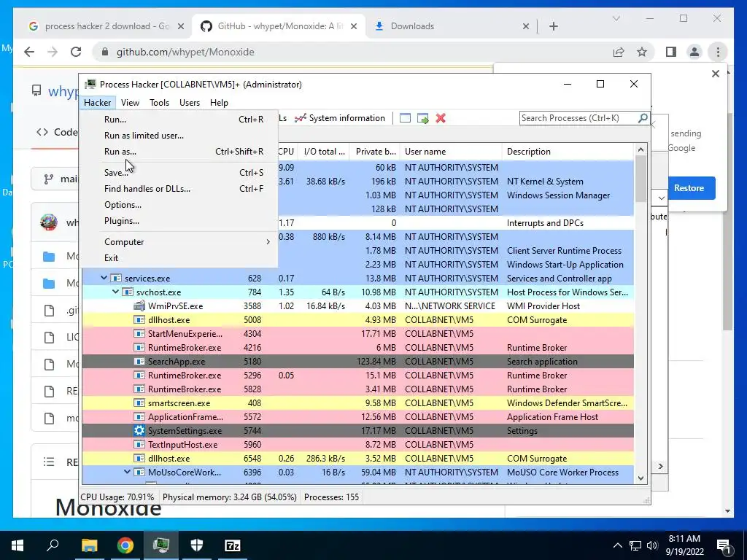Open the Chrome tab search chevron
This screenshot has height=560, width=747.
point(616,18)
